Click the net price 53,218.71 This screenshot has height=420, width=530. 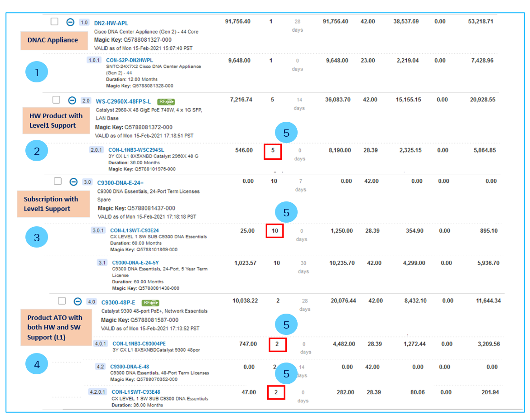pos(481,21)
